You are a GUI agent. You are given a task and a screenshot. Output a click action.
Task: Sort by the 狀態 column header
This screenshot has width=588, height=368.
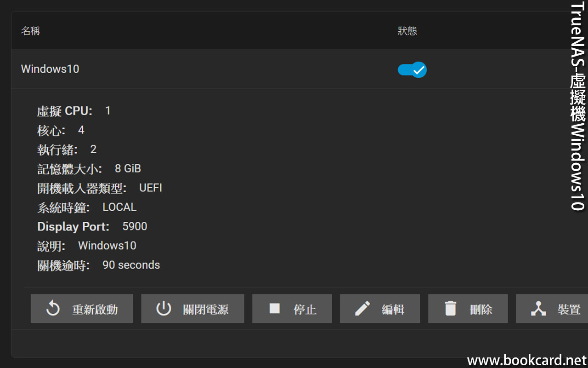(407, 31)
